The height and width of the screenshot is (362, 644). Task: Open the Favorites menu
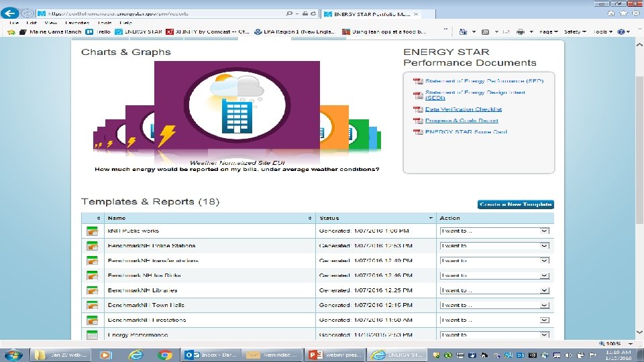[77, 23]
